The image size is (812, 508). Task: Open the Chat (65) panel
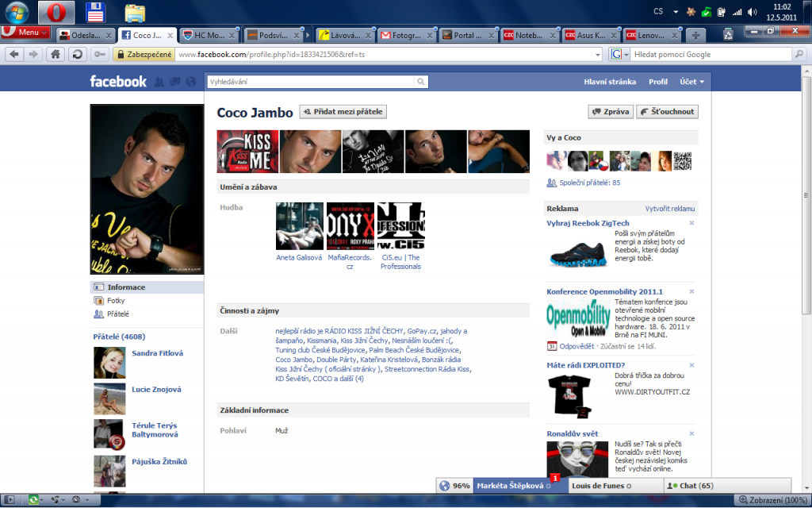coord(728,486)
